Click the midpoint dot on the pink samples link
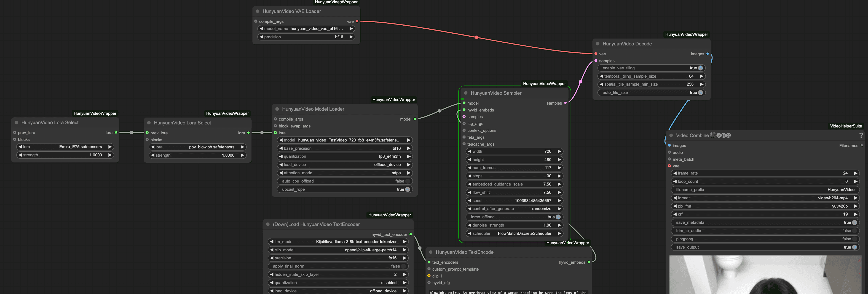The image size is (868, 294). [581, 82]
